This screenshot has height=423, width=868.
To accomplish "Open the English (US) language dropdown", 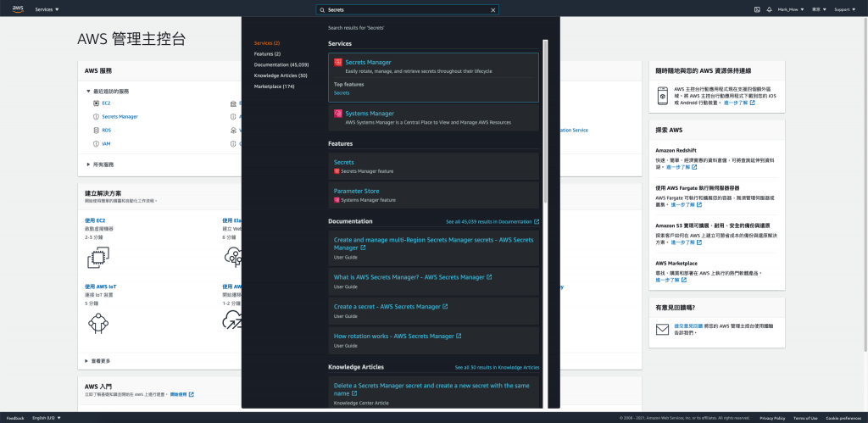I will pos(47,418).
